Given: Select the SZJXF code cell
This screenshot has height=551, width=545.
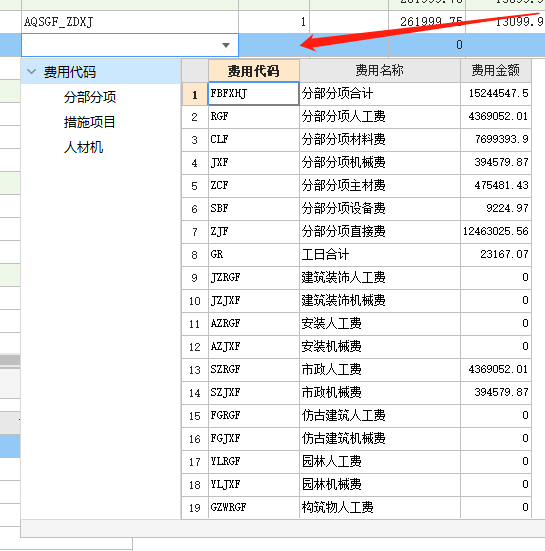Looking at the screenshot, I should (254, 393).
